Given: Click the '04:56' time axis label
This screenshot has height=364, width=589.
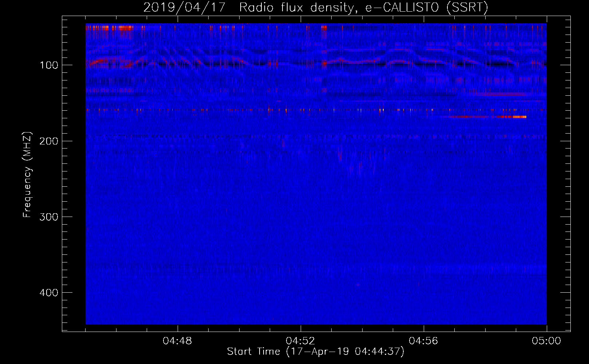Looking at the screenshot, I should click(x=423, y=341).
